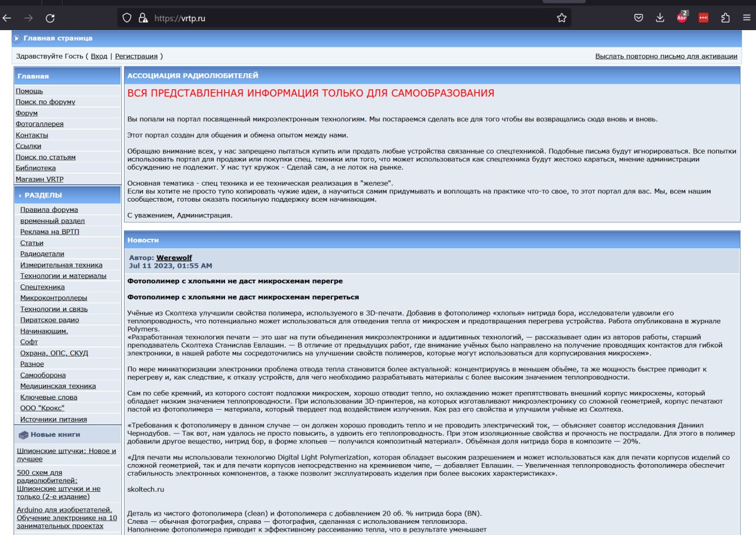
Task: Open the Adblock Plus extension icon
Action: [x=682, y=17]
